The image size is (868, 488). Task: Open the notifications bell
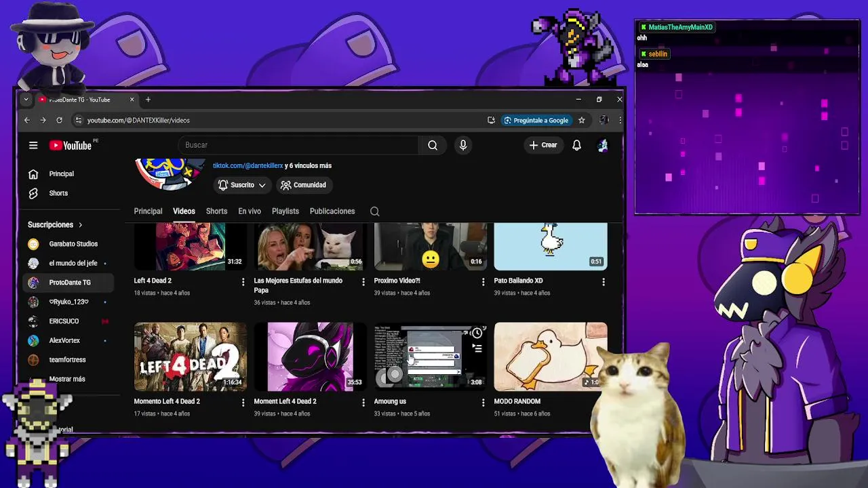point(576,145)
